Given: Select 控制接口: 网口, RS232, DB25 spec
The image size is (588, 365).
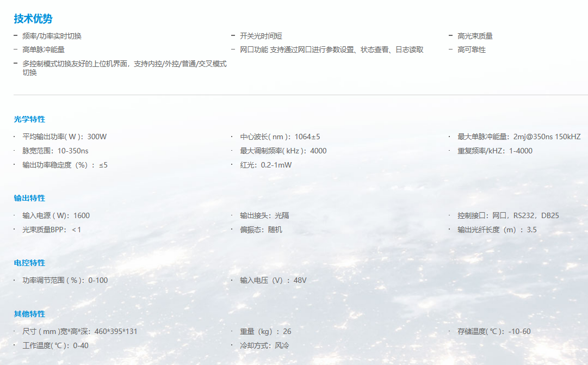Looking at the screenshot, I should click(508, 216).
